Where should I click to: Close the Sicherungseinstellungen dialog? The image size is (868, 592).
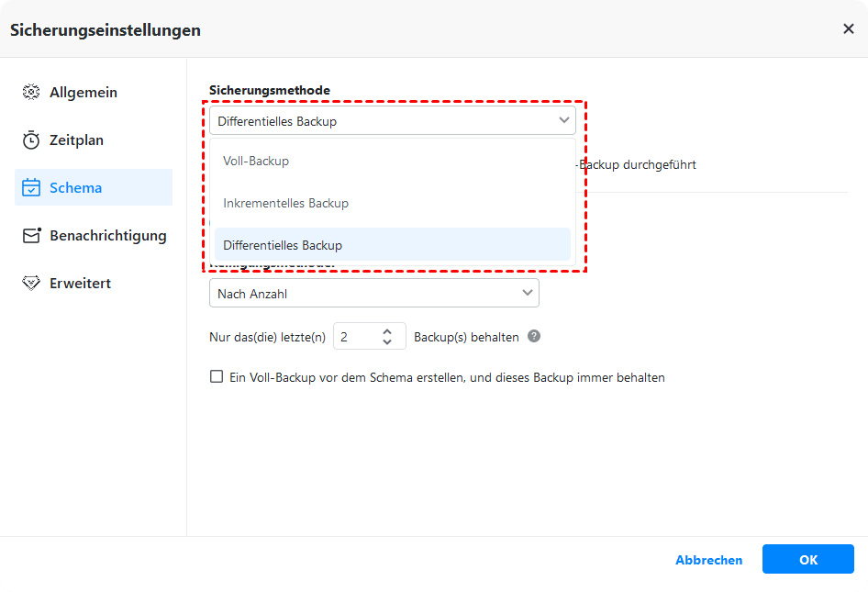(848, 29)
